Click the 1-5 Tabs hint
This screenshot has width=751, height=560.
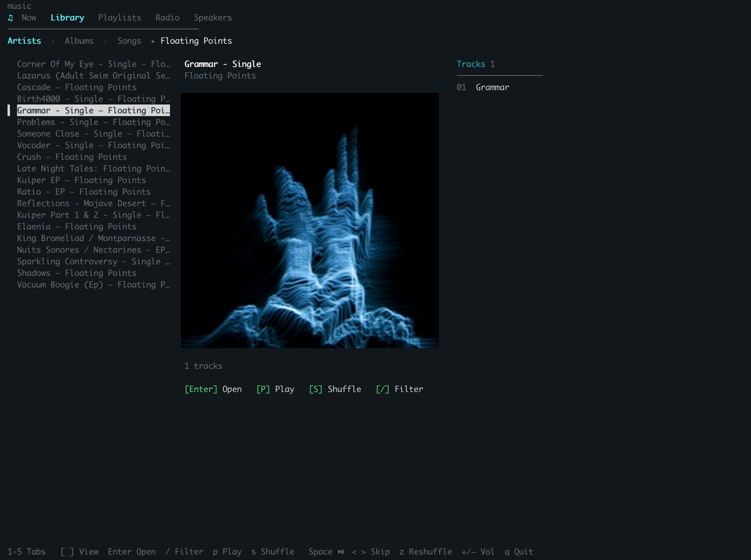click(x=27, y=552)
